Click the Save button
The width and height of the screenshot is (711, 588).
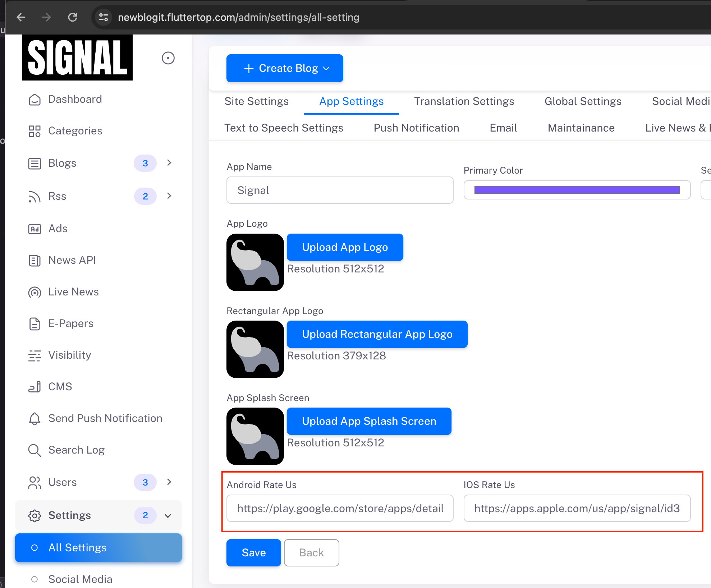(x=253, y=552)
